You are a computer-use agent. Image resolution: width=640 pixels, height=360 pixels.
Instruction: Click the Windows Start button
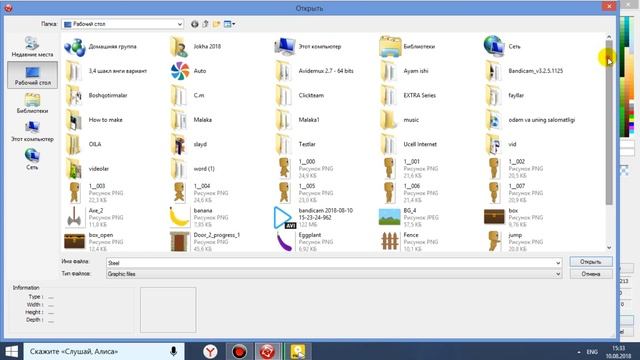pyautogui.click(x=11, y=351)
